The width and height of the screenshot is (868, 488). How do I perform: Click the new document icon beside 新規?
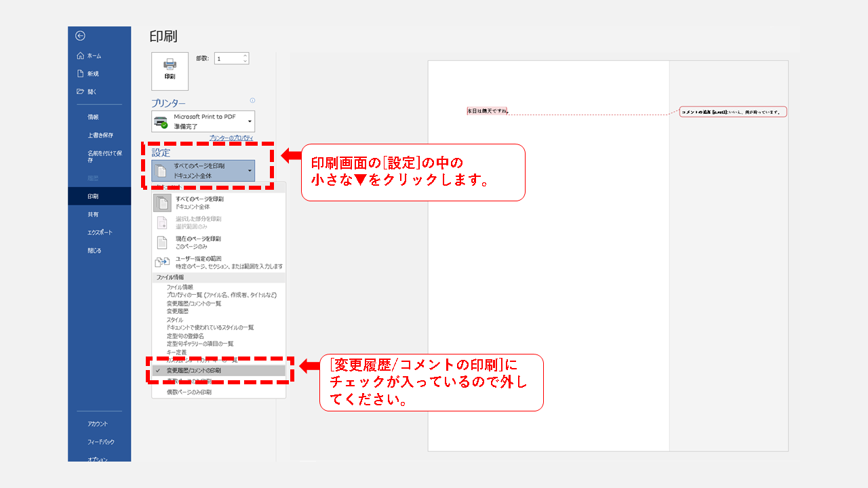tap(80, 73)
